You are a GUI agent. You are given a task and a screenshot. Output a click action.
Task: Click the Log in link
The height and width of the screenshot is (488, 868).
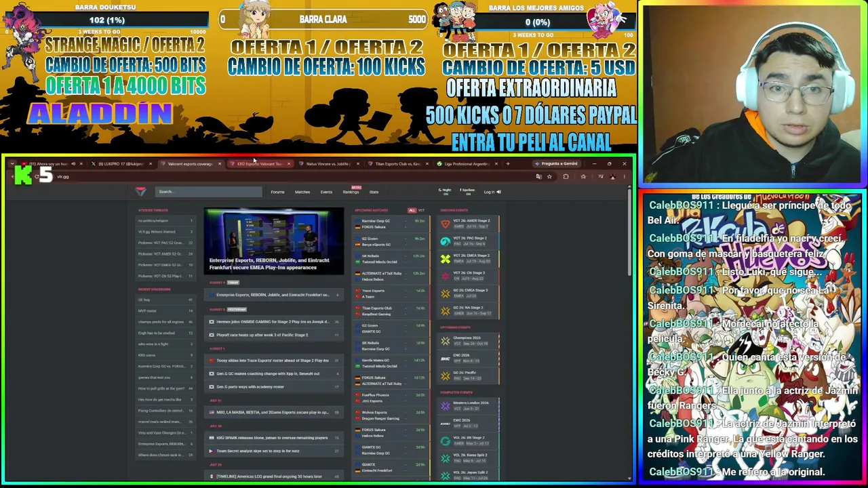492,192
